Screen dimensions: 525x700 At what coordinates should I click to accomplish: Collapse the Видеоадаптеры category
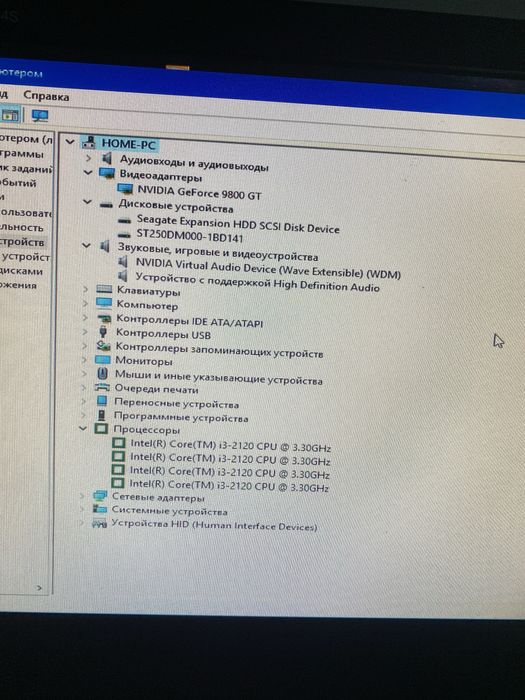point(88,172)
